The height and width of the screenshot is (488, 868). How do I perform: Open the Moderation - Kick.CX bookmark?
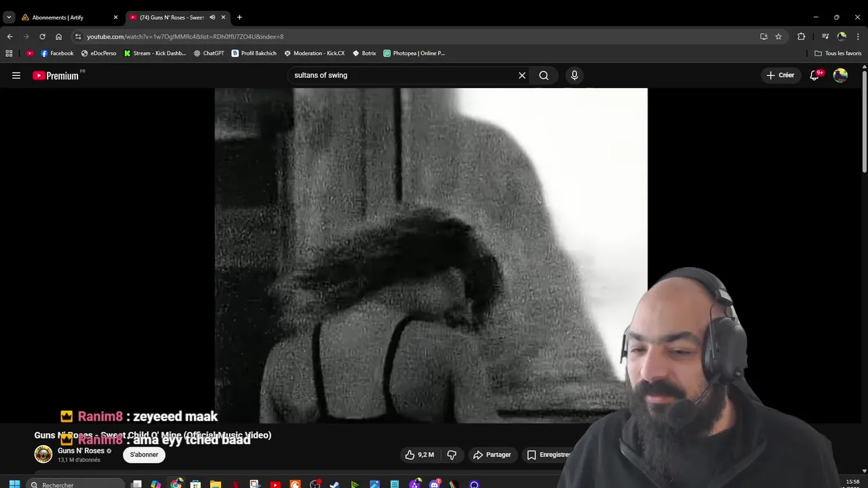coord(315,54)
